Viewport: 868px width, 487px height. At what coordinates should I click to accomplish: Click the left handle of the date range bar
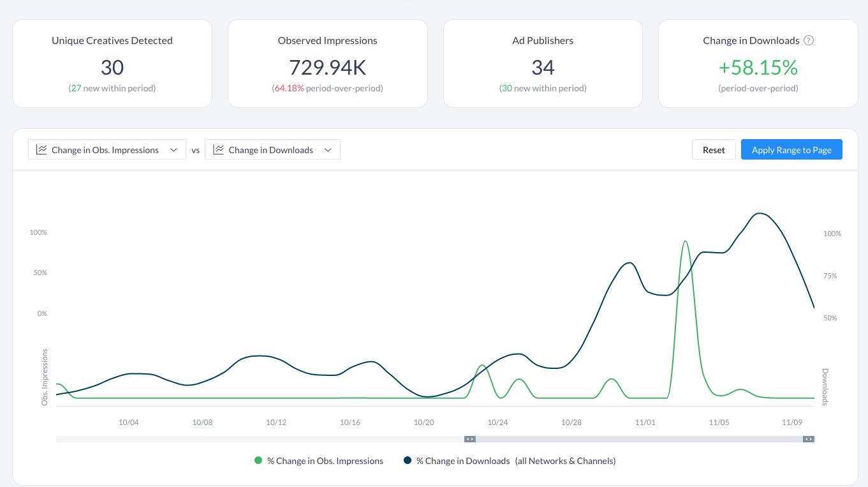[469, 439]
